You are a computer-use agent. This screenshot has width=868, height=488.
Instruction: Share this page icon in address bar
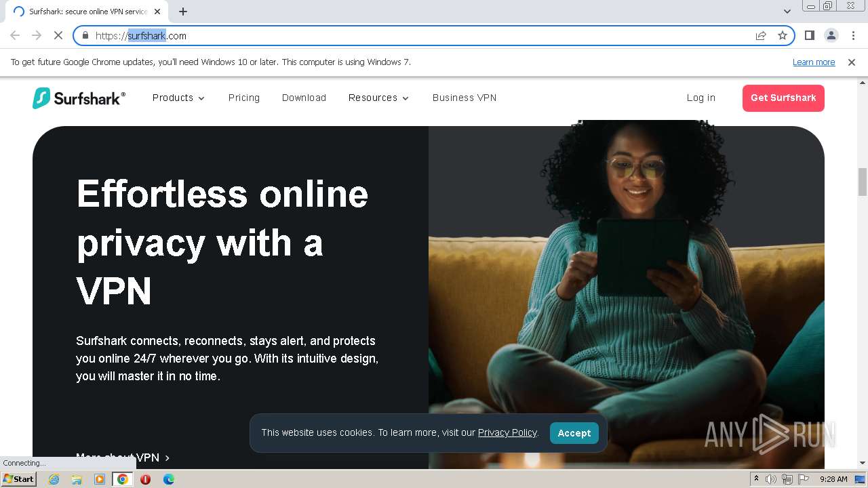(761, 35)
